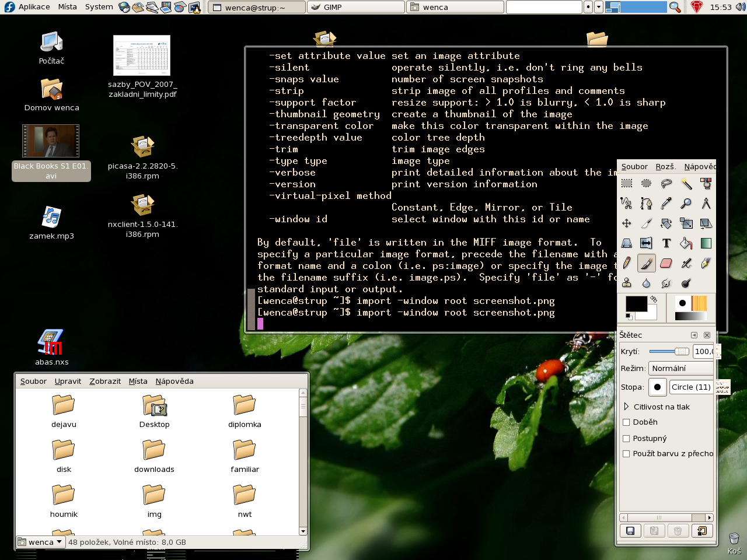Open the Režim Normální mode dropdown
This screenshot has width=747, height=560.
pos(680,369)
